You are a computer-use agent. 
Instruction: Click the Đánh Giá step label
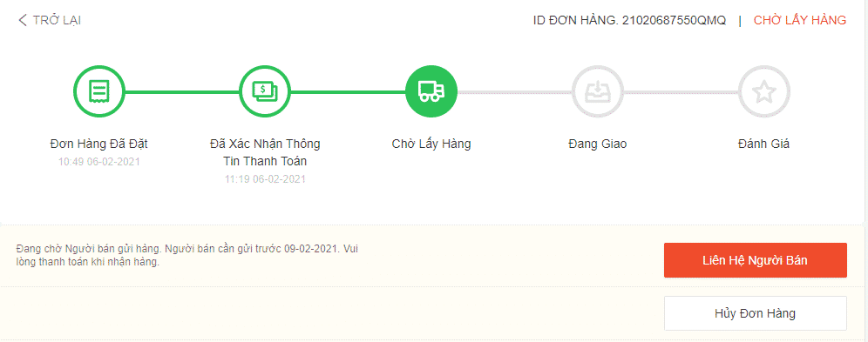(x=764, y=144)
